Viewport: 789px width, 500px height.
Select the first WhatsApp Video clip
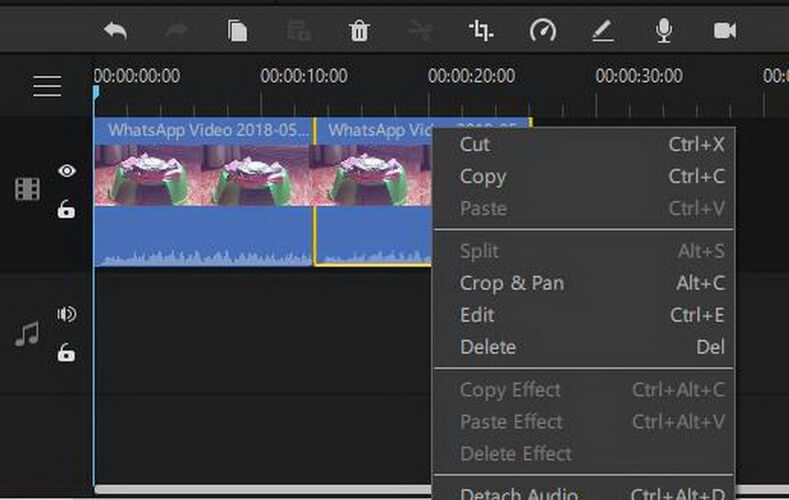point(203,191)
